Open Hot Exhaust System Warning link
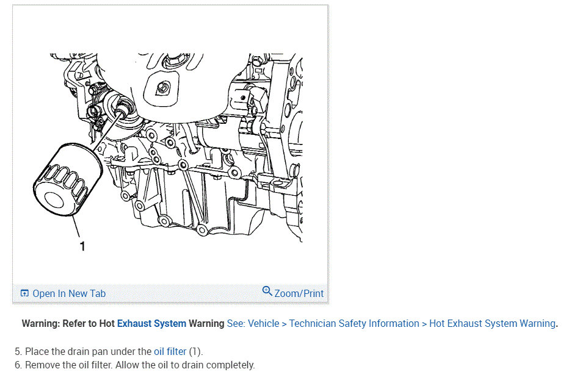Image resolution: width=588 pixels, height=383 pixels. pyautogui.click(x=492, y=323)
